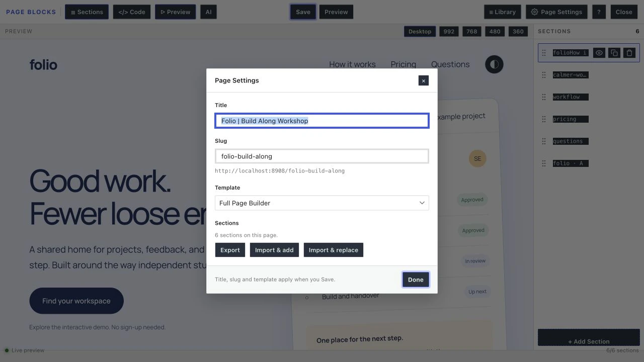644x362 pixels.
Task: Select the calmer-wo… section row
Action: [x=589, y=75]
